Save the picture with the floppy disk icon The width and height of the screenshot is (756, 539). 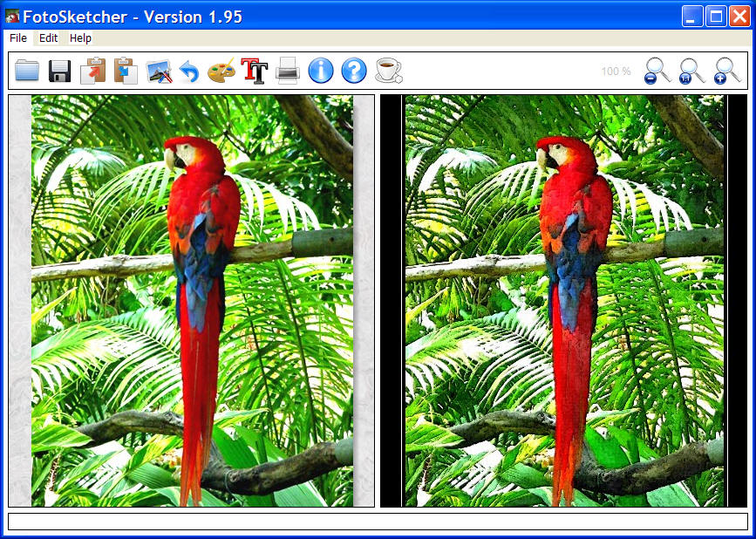click(60, 71)
